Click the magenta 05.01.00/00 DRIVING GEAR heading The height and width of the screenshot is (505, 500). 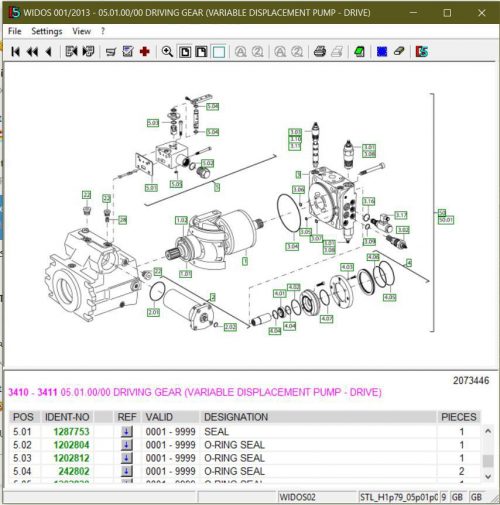[221, 392]
